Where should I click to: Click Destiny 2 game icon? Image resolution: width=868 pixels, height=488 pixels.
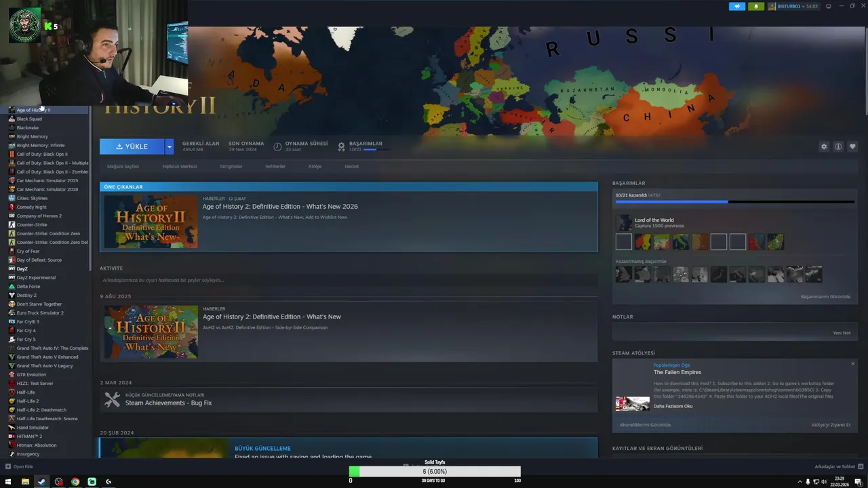pos(12,295)
